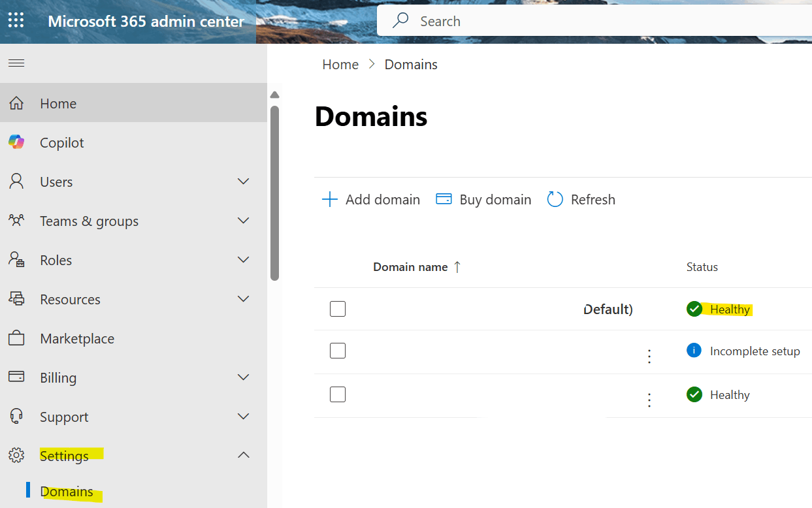Open the Settings navigation item
Viewport: 812px width, 508px height.
[133, 456]
